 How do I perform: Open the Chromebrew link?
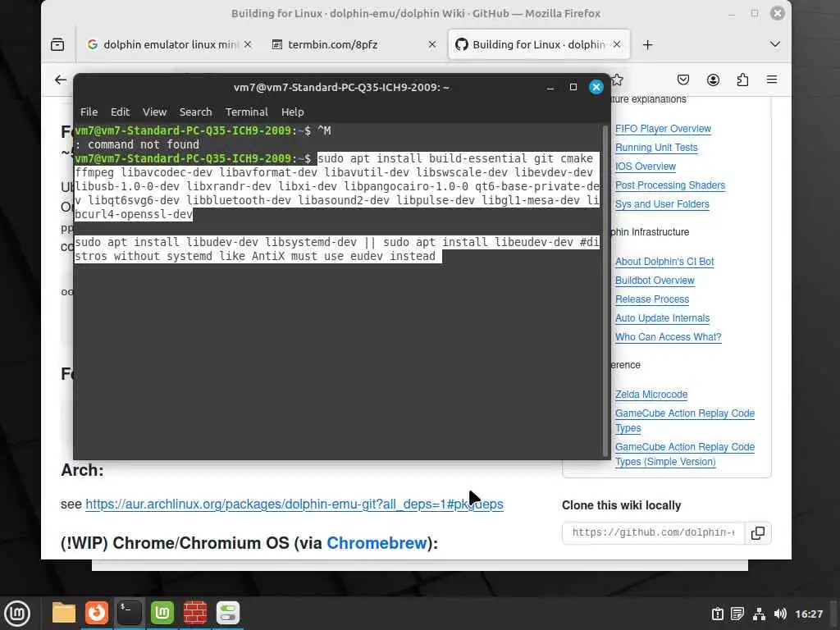[x=377, y=543]
